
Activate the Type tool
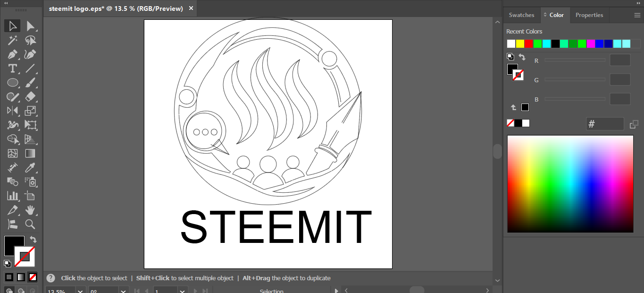point(13,69)
